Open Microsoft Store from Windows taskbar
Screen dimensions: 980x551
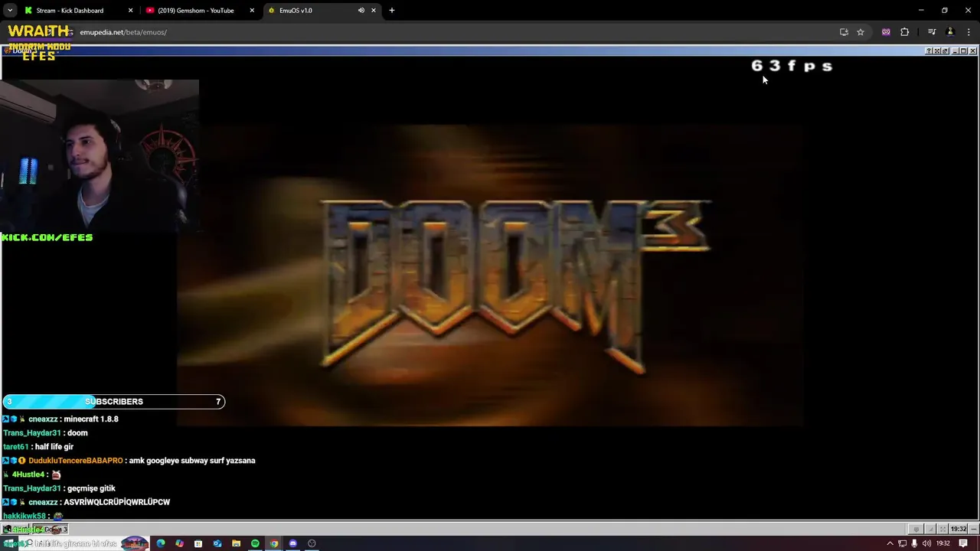point(198,543)
